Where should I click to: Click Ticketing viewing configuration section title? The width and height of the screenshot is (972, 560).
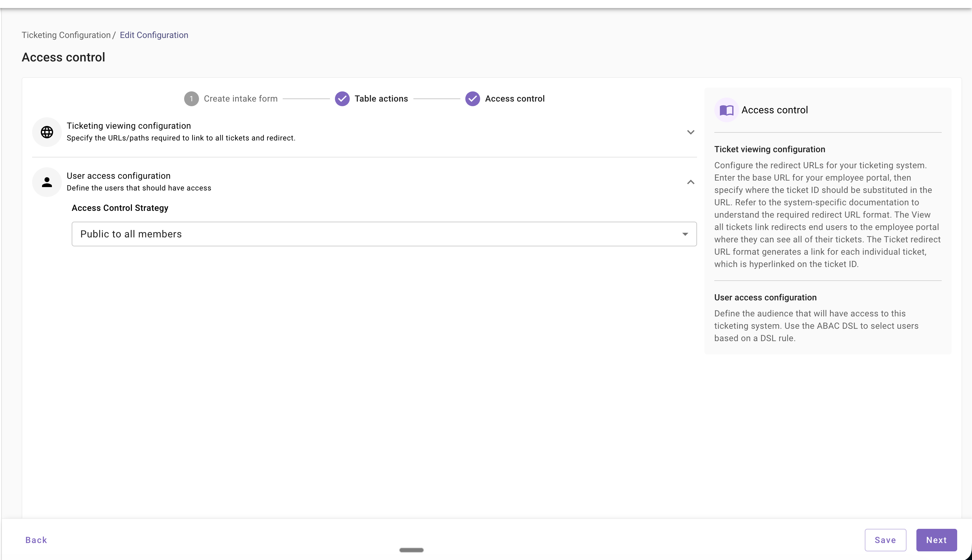[x=129, y=126]
